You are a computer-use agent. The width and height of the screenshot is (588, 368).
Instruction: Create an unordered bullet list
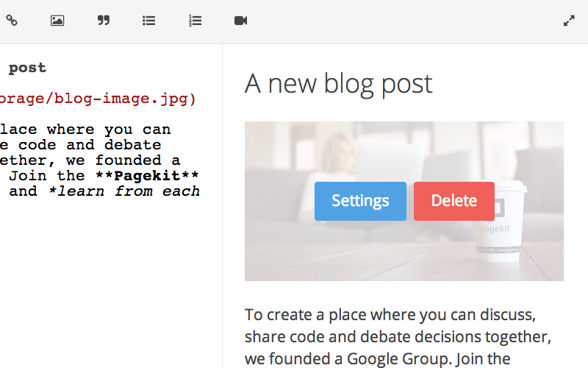[x=149, y=21]
